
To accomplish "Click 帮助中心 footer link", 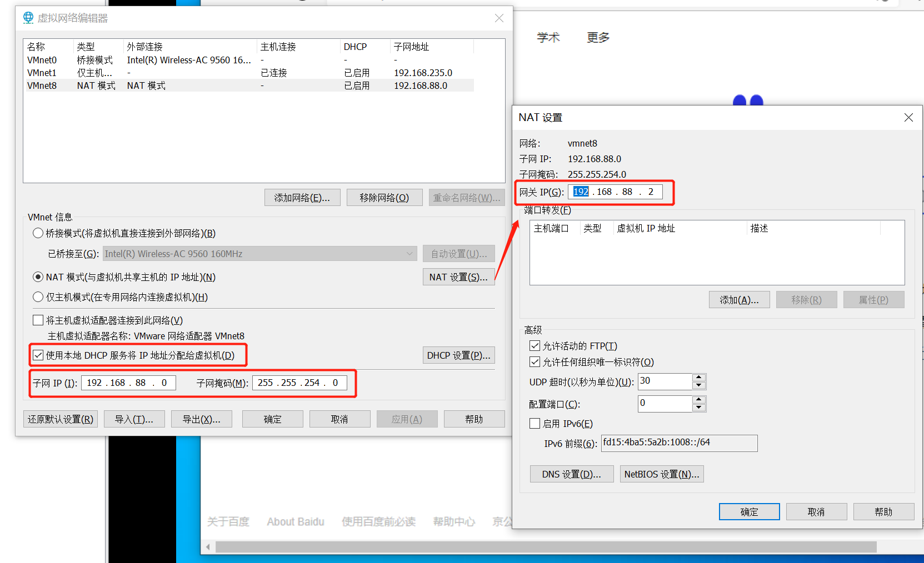I will pyautogui.click(x=454, y=522).
